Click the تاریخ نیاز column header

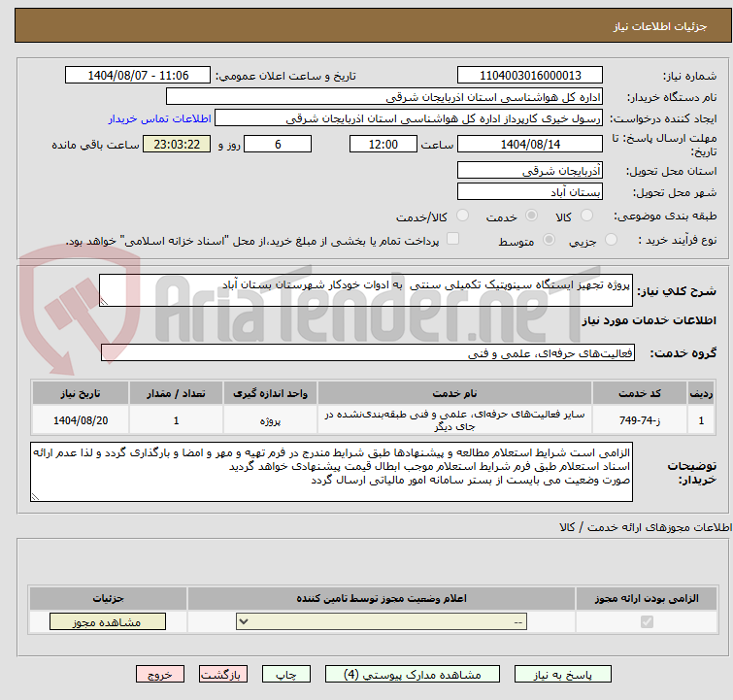pos(81,393)
